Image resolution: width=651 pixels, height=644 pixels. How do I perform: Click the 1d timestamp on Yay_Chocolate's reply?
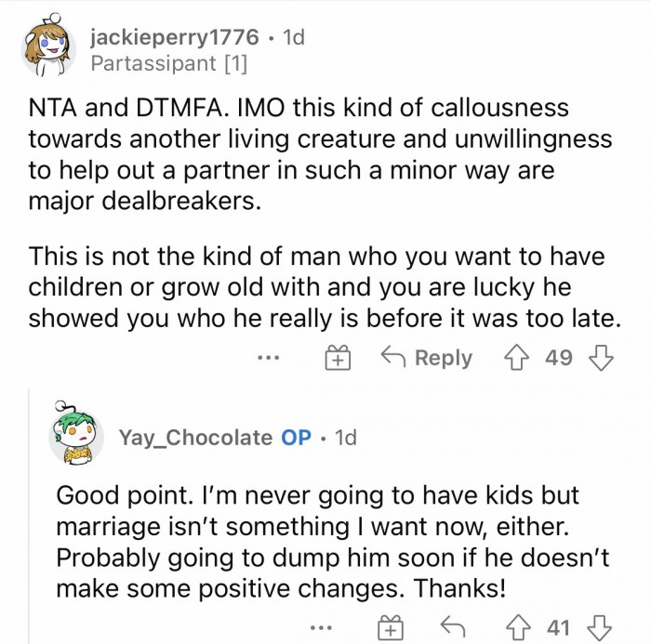[x=344, y=437]
